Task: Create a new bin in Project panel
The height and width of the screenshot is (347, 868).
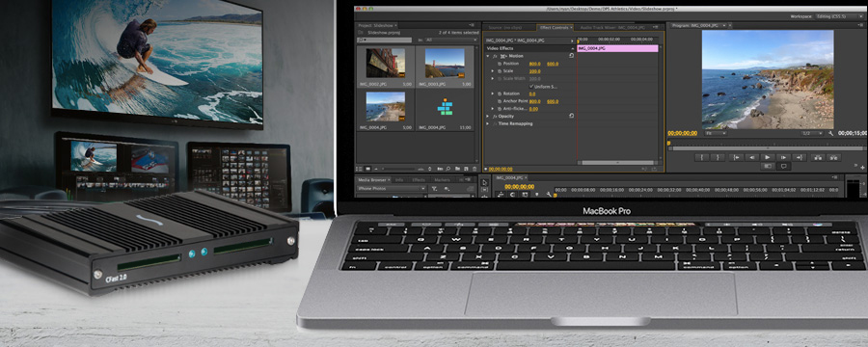Action: tap(457, 169)
